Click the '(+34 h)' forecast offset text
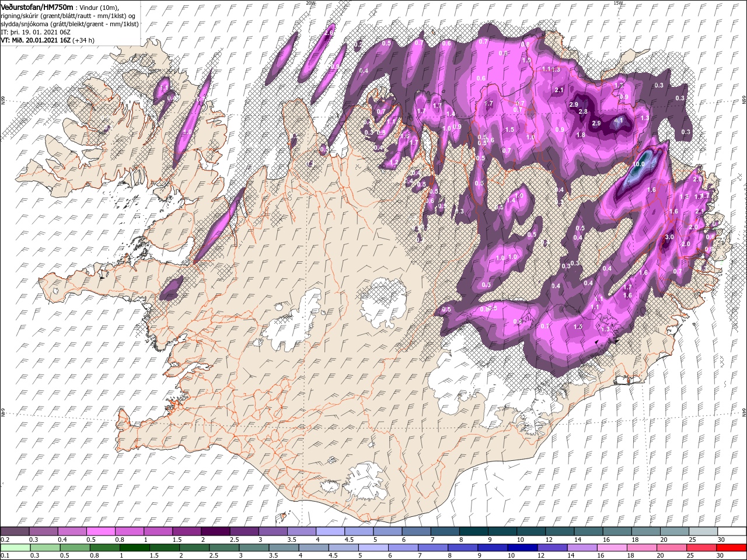The width and height of the screenshot is (747, 560). click(83, 40)
